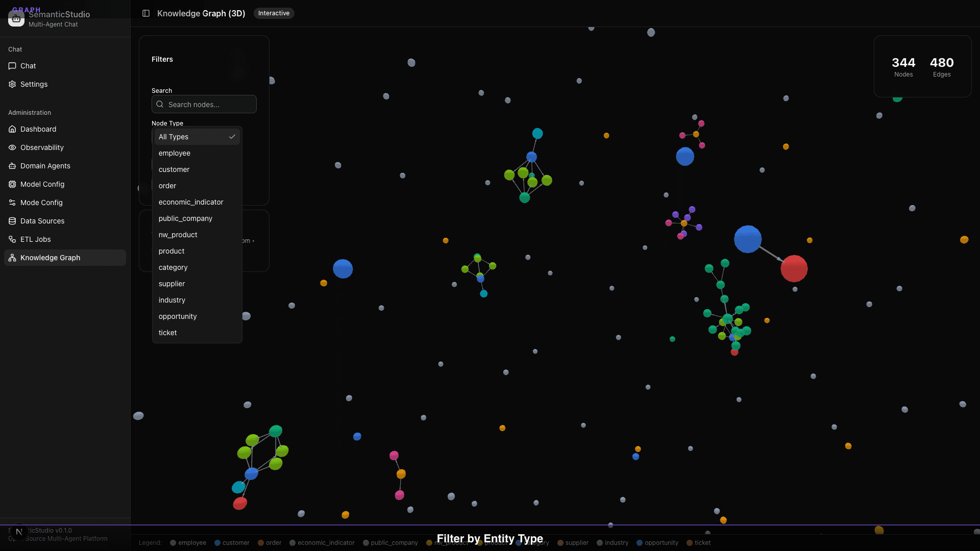Click ticket legend swatch
Screen dimensions: 980x551
(690, 543)
